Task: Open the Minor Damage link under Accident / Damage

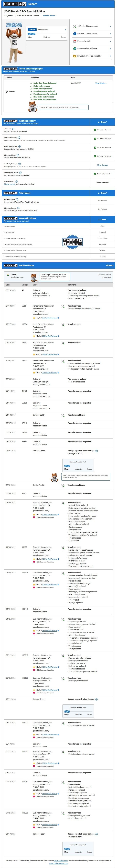Action: (103, 165)
